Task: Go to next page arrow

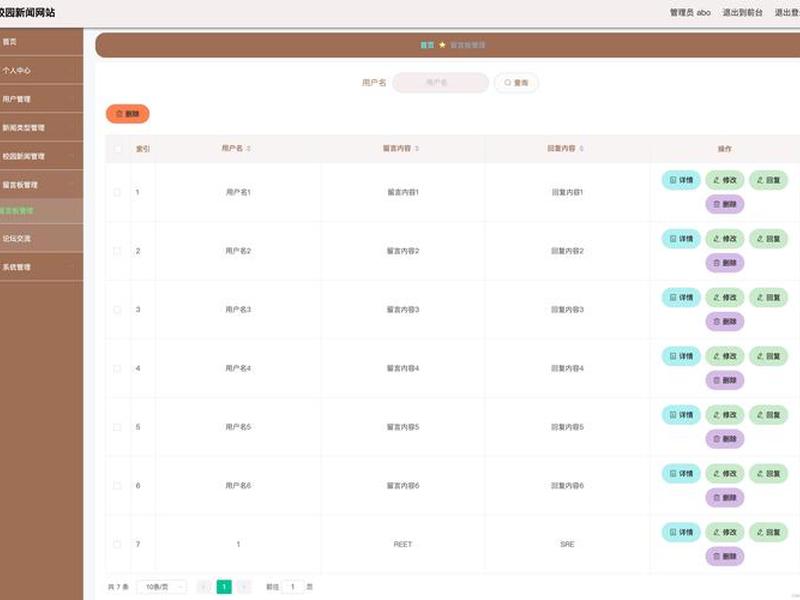Action: pyautogui.click(x=244, y=587)
